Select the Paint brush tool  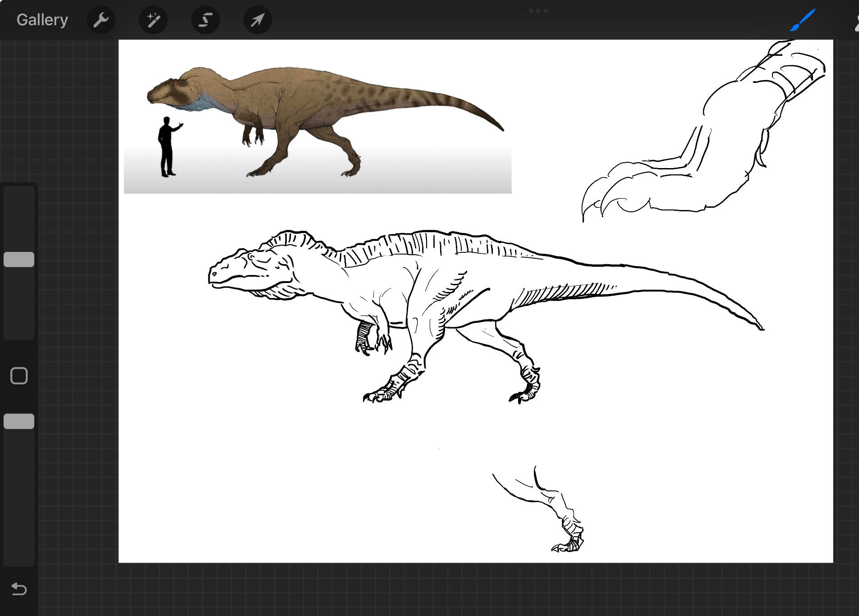click(x=803, y=20)
